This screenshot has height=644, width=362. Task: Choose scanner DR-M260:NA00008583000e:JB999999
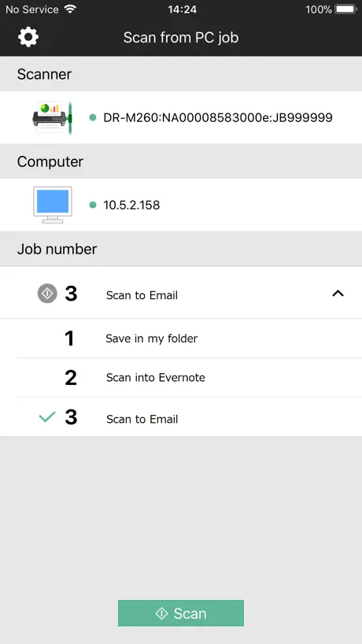(x=181, y=117)
